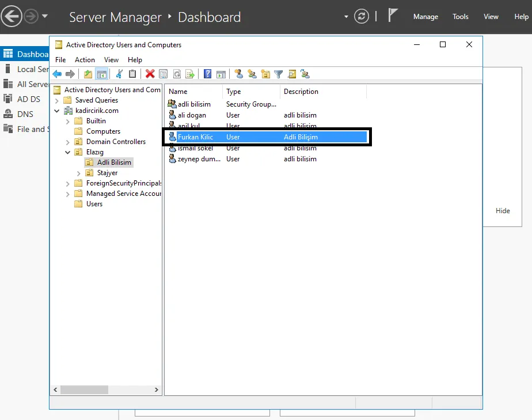Expand the Builtin container

click(x=68, y=121)
